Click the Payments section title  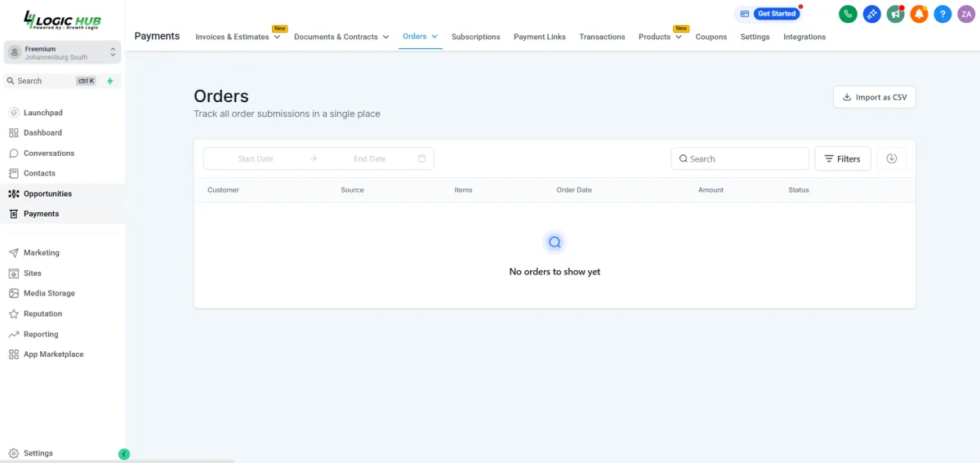[157, 36]
